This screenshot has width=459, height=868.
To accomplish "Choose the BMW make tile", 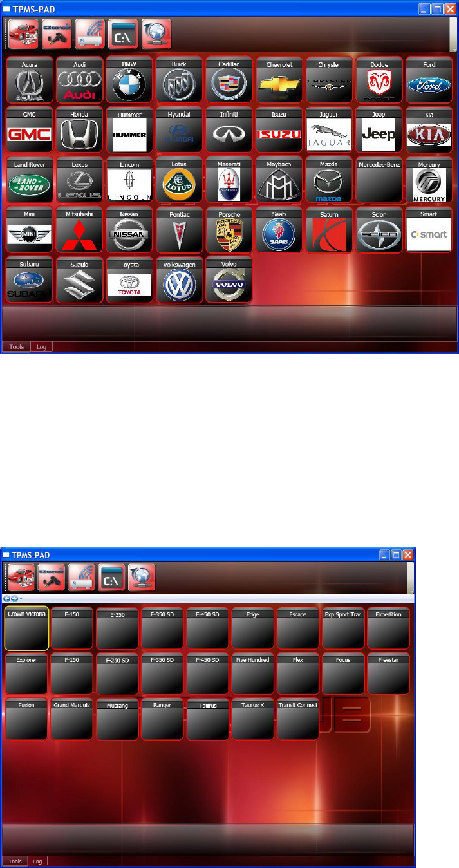I will pos(129,80).
